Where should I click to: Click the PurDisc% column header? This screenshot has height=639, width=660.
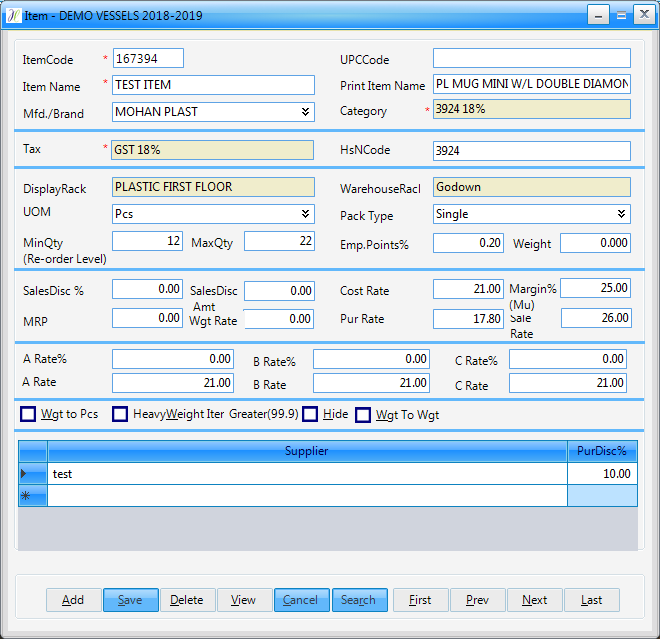(x=602, y=451)
